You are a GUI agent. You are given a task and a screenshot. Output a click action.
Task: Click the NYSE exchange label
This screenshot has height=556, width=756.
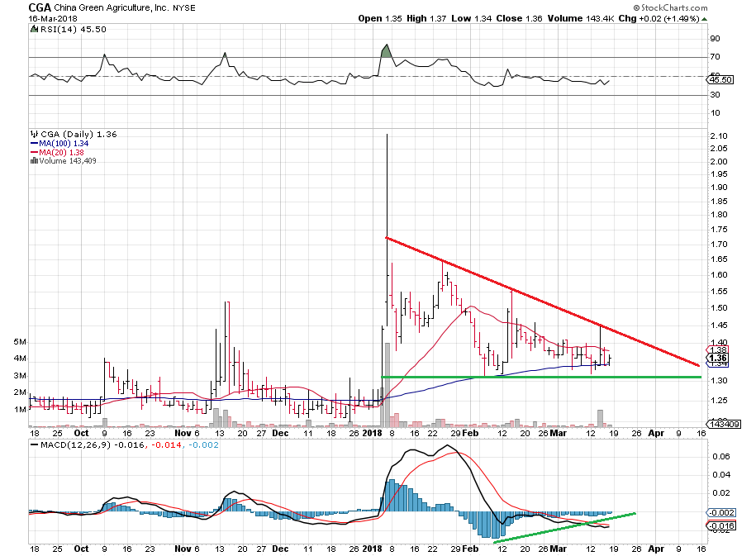(x=184, y=8)
